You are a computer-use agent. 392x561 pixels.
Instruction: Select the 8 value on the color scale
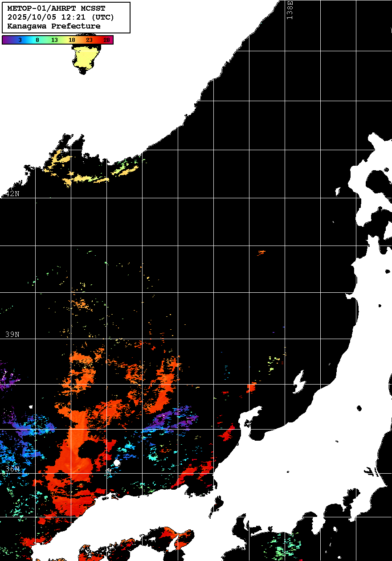tap(37, 40)
